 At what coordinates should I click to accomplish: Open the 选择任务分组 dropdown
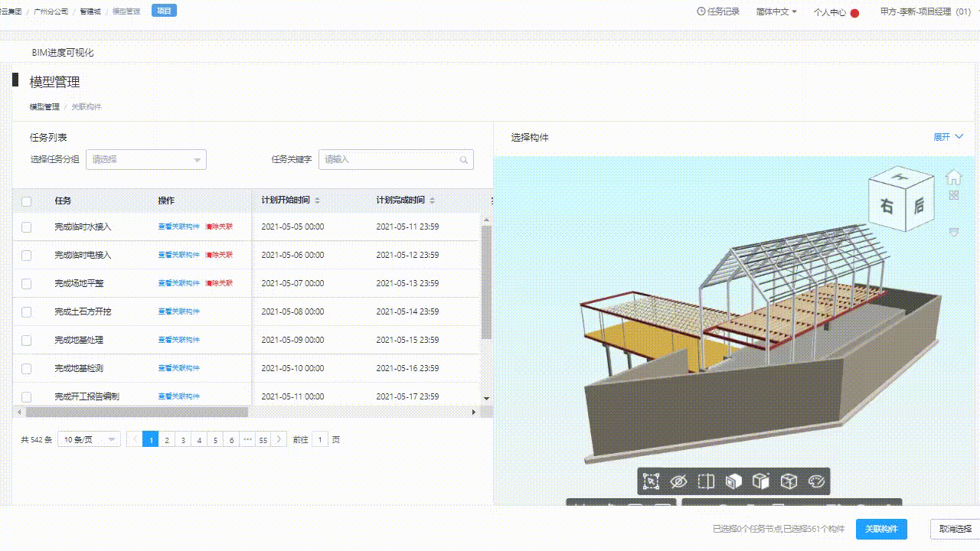point(146,159)
